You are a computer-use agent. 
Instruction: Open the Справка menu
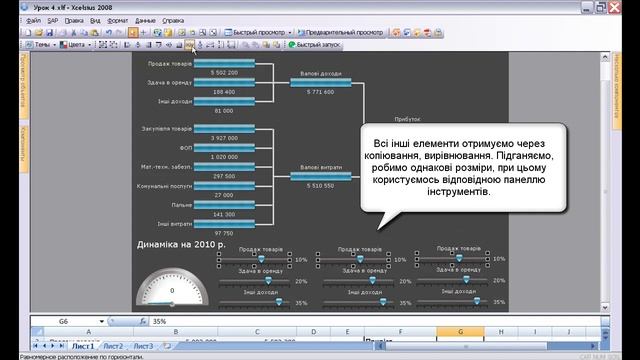[x=173, y=20]
